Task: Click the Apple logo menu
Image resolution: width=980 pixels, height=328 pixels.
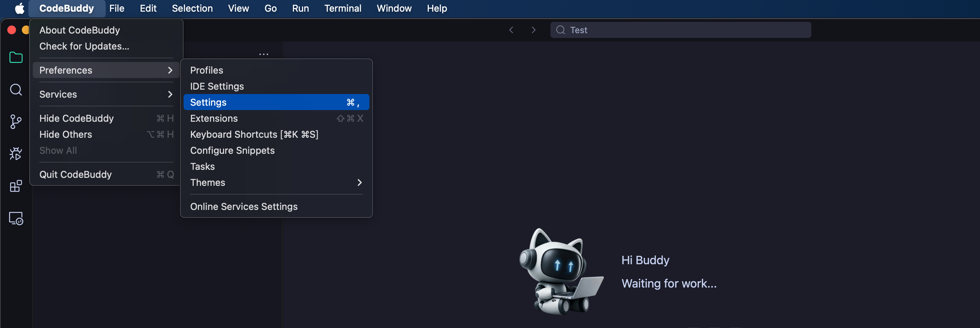Action: tap(19, 8)
